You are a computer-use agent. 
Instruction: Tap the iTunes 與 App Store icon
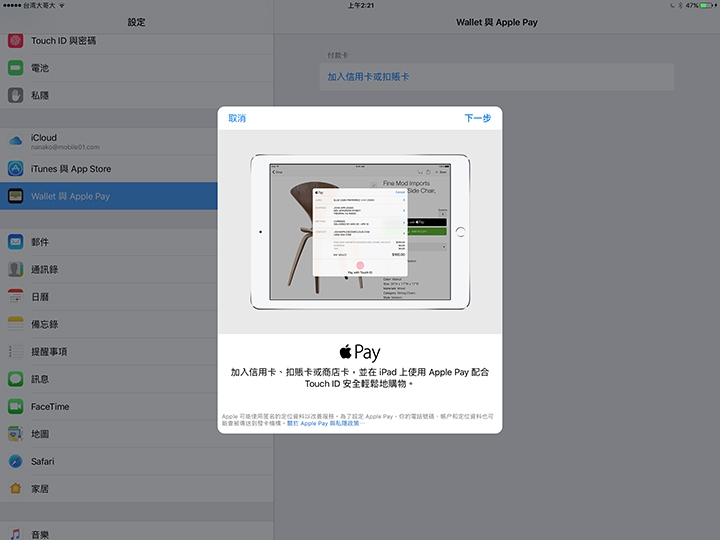coord(16,169)
